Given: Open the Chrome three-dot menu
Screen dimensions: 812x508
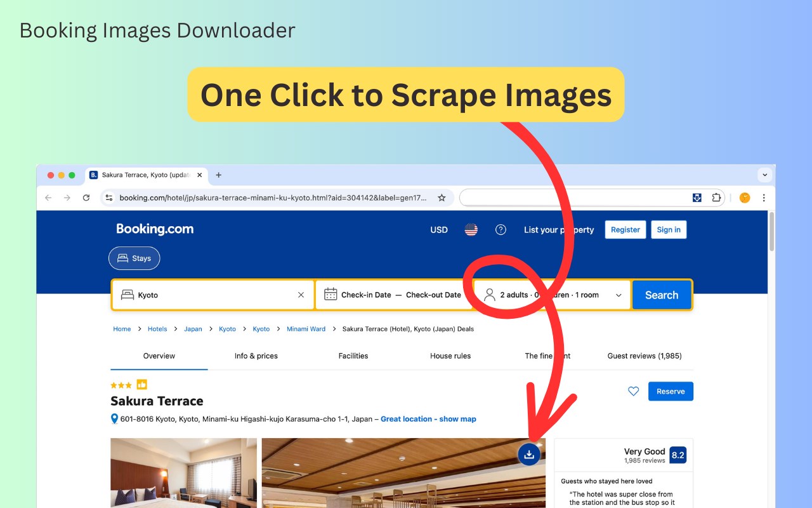Looking at the screenshot, I should click(764, 197).
